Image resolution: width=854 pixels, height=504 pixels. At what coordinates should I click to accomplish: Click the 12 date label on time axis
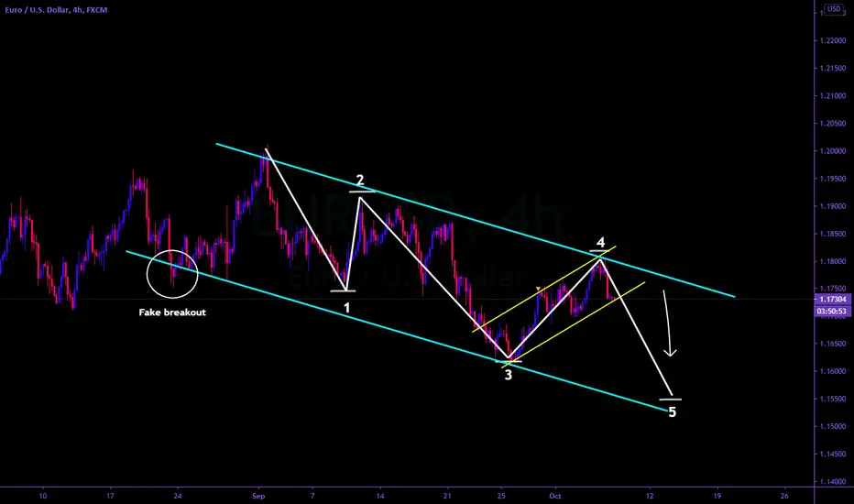point(650,496)
